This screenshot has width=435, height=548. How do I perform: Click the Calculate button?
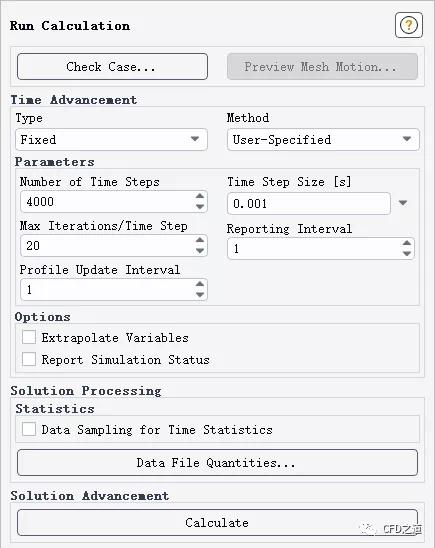[217, 522]
